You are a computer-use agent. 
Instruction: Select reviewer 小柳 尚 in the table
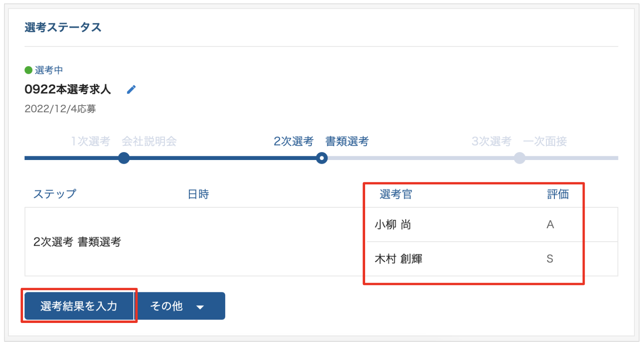point(393,225)
